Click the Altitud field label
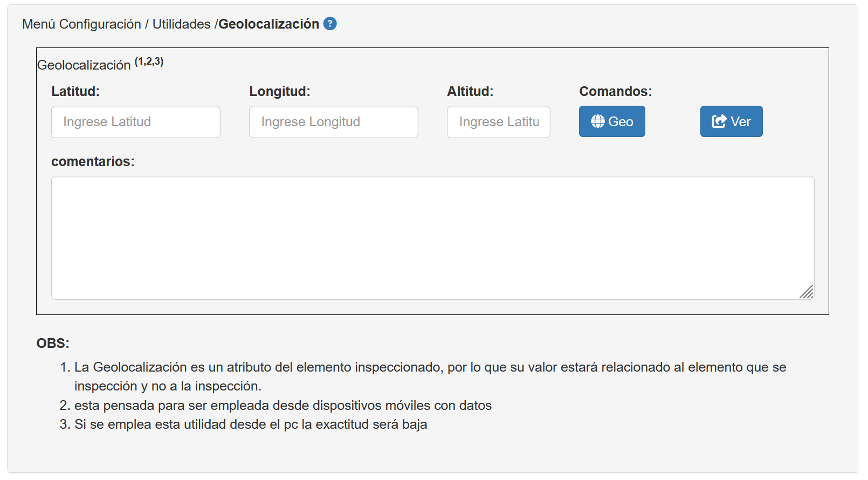The image size is (868, 480). click(470, 92)
